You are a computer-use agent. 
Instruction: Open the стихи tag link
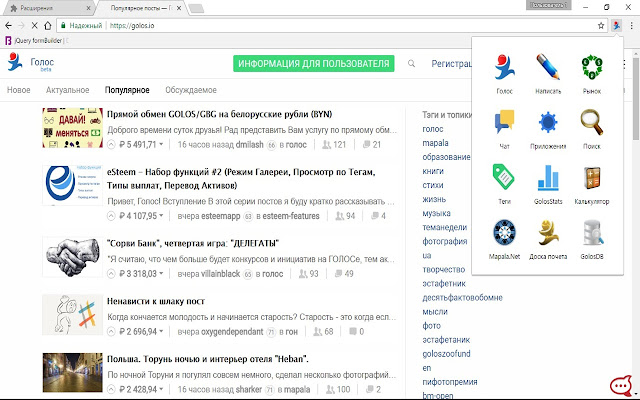click(433, 185)
